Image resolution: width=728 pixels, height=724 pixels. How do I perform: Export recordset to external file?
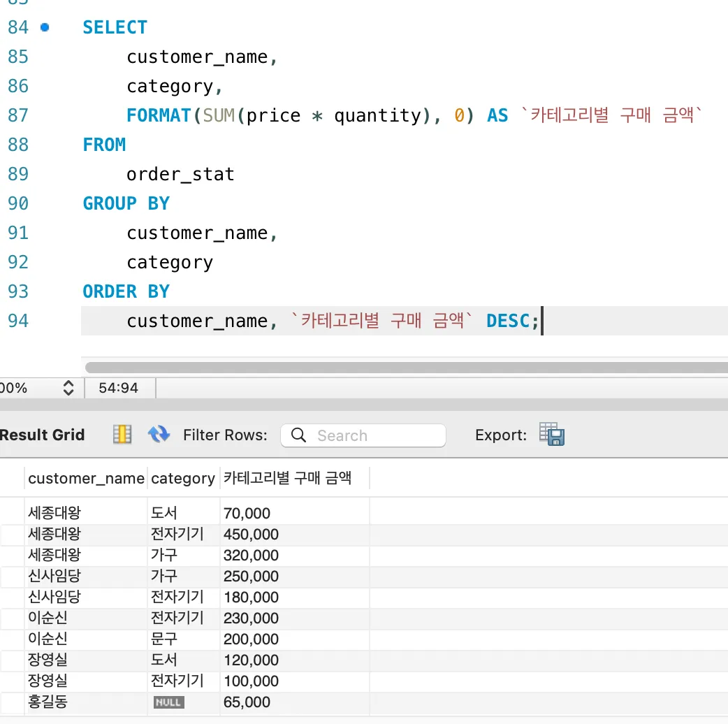(x=551, y=434)
